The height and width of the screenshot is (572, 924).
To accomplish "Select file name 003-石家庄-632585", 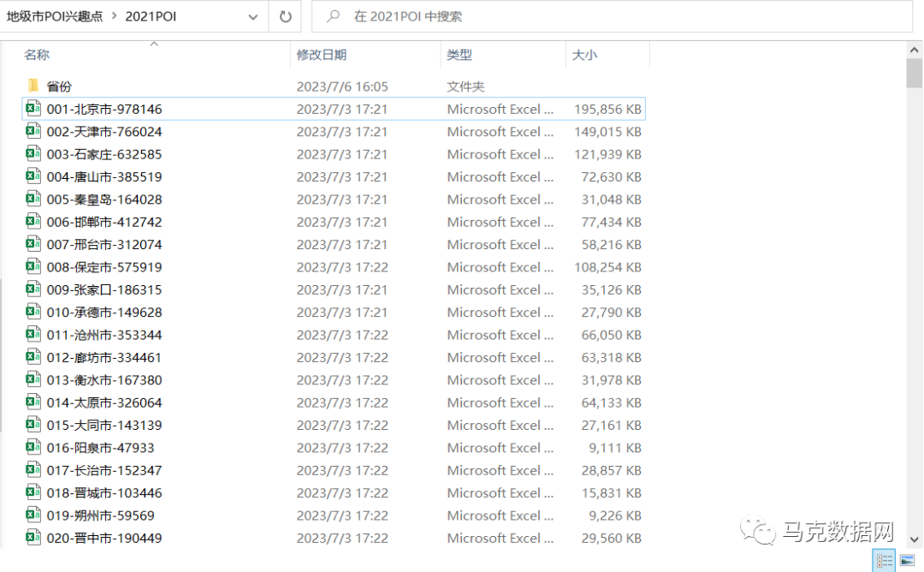I will pyautogui.click(x=104, y=154).
